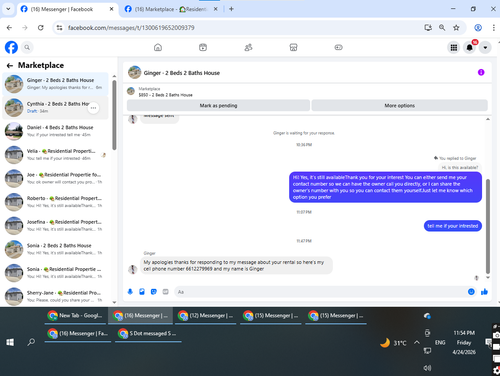Go back in browser history
The width and height of the screenshot is (500, 376).
click(x=9, y=28)
